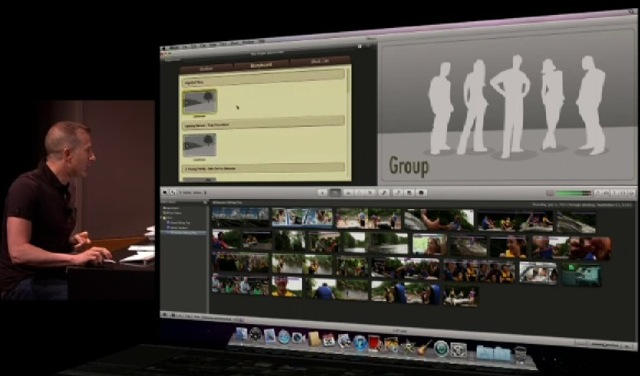Open Photo Booth red curtain Dock icon
The image size is (640, 376).
pyautogui.click(x=376, y=343)
